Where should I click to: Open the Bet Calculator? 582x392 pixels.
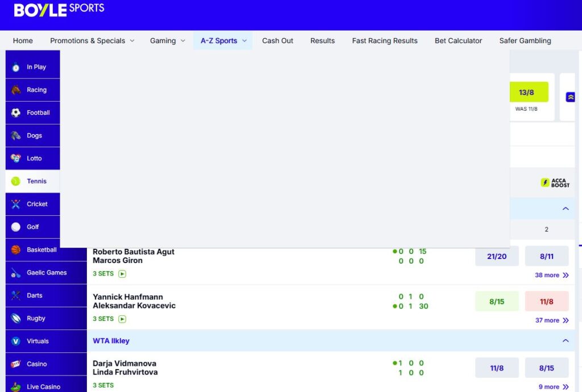tap(459, 41)
